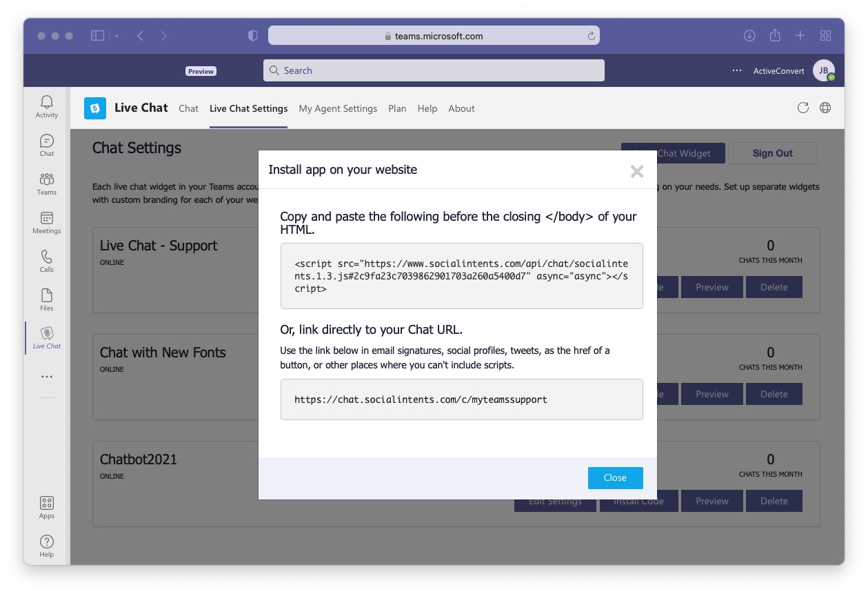Image resolution: width=868 pixels, height=594 pixels.
Task: Close the install dialog with X
Action: 637,171
